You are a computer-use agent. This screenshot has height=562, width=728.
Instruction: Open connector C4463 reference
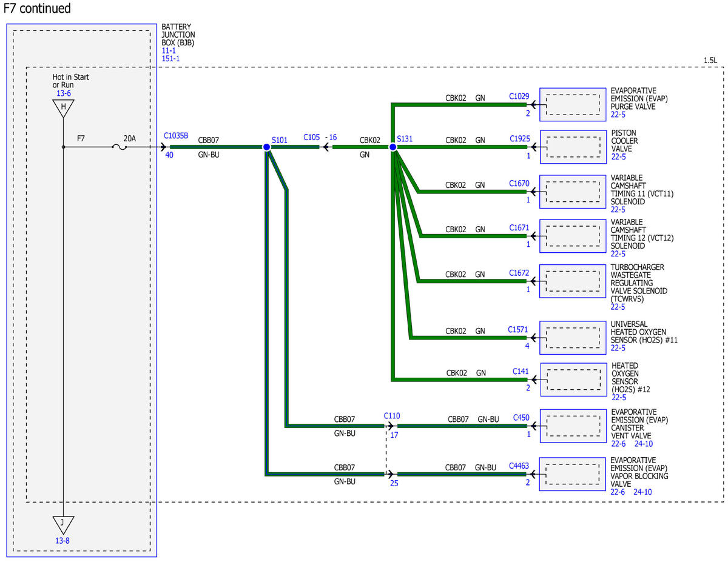click(x=519, y=466)
